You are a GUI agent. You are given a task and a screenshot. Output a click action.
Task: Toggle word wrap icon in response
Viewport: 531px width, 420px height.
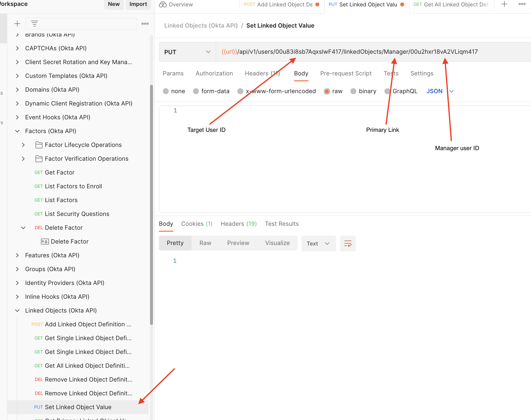[x=348, y=244]
